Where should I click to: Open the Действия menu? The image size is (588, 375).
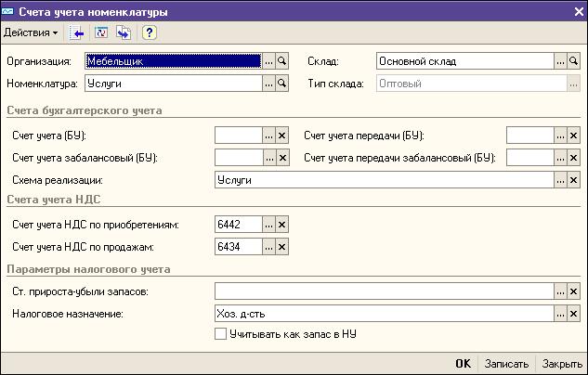coord(31,33)
